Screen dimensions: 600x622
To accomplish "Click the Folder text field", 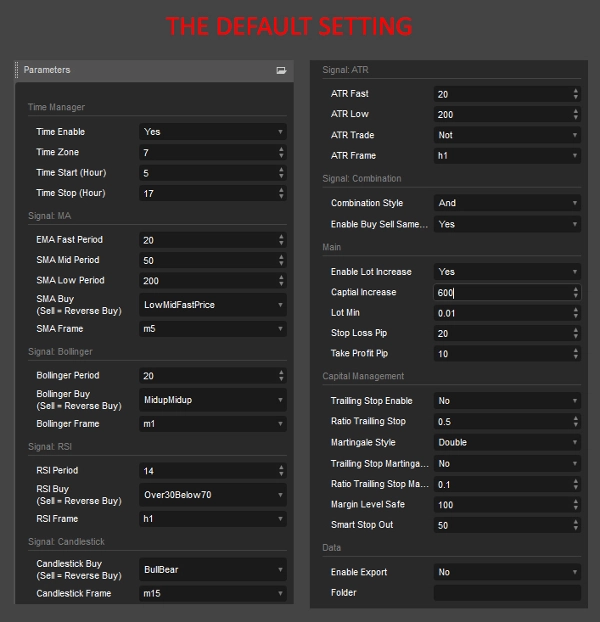I will pyautogui.click(x=506, y=593).
